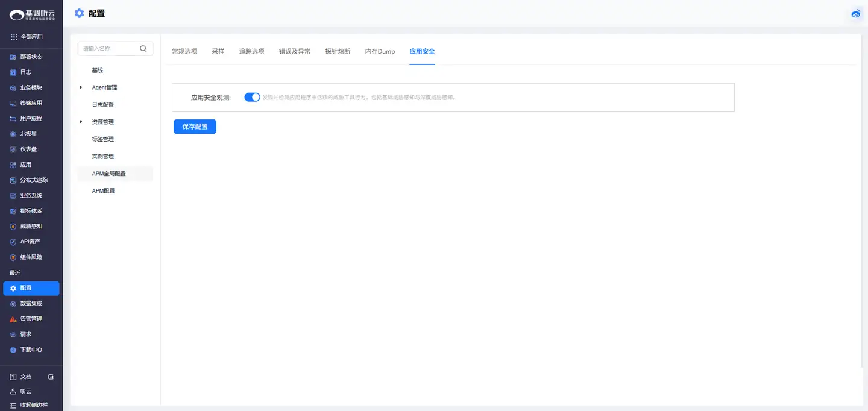Open 北极星 icon in sidebar
This screenshot has width=868, height=411.
click(x=13, y=134)
